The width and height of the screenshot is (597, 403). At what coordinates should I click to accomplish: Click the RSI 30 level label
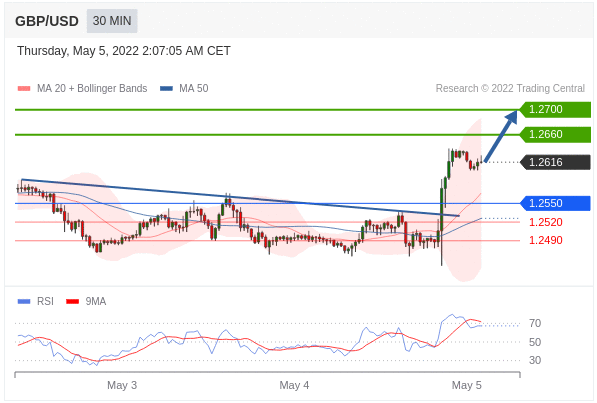(535, 360)
